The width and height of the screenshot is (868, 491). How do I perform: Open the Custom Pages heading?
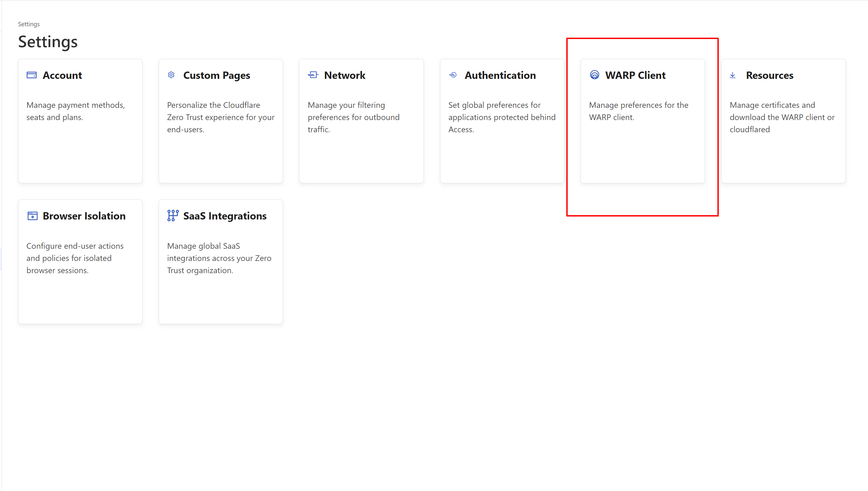[x=217, y=75]
